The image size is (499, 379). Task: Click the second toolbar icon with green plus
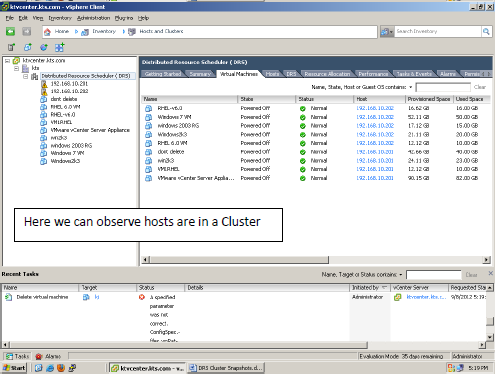click(x=28, y=48)
